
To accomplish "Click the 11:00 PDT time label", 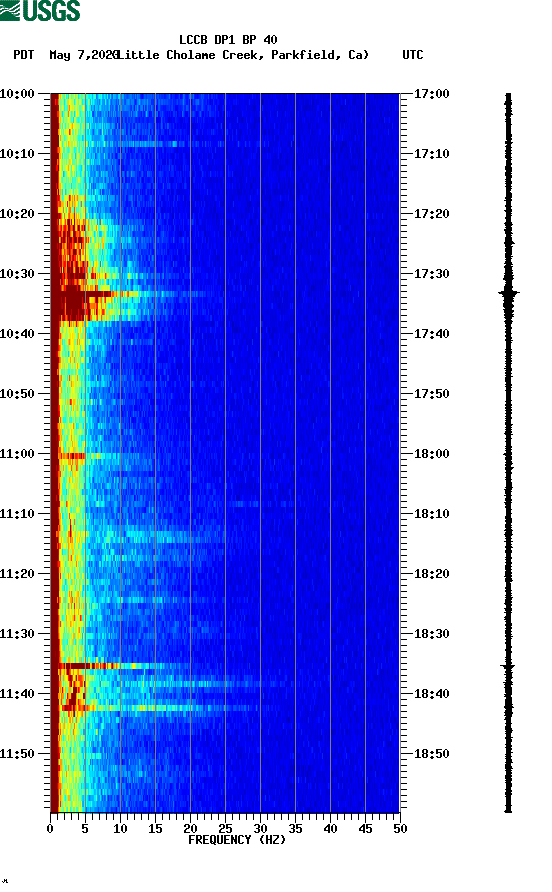I will (18, 454).
